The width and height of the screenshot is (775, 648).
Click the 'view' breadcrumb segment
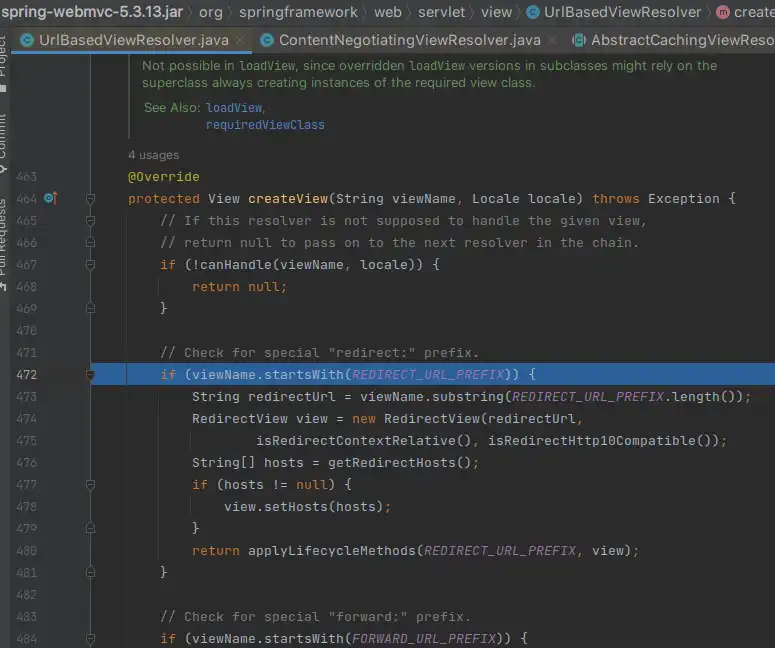click(496, 12)
